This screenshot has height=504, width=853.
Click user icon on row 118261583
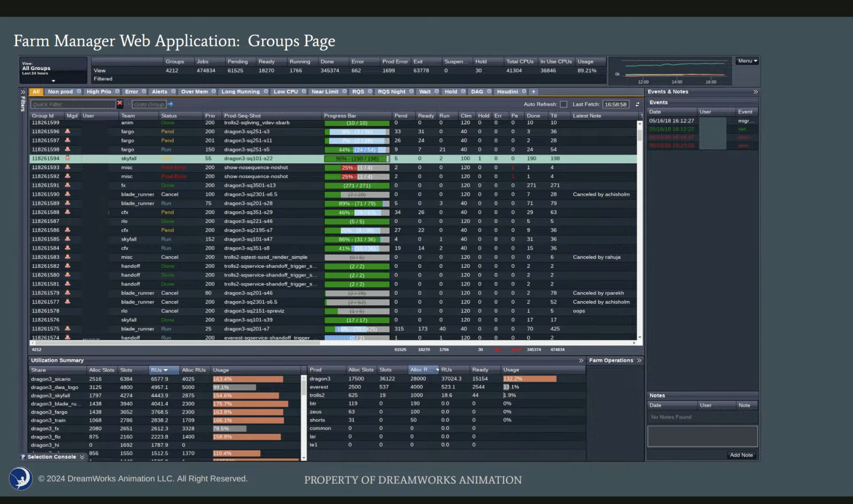point(68,257)
